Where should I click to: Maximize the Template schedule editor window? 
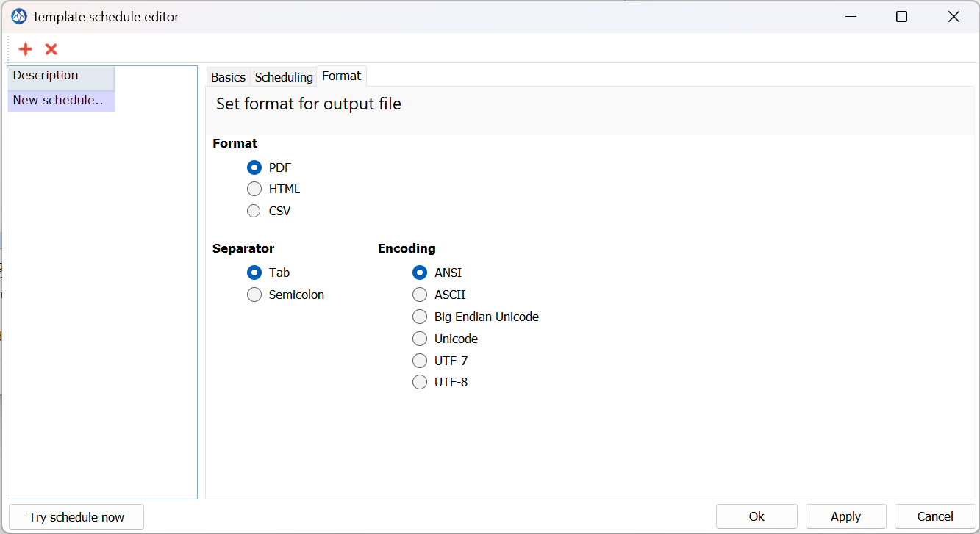coord(901,16)
